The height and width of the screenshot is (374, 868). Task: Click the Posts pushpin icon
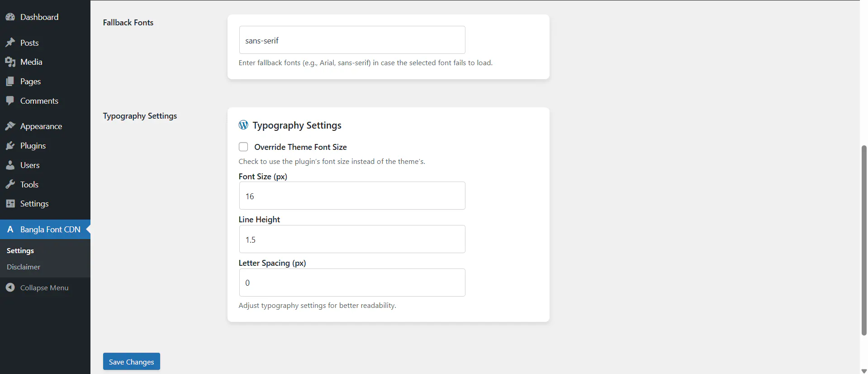[x=10, y=43]
